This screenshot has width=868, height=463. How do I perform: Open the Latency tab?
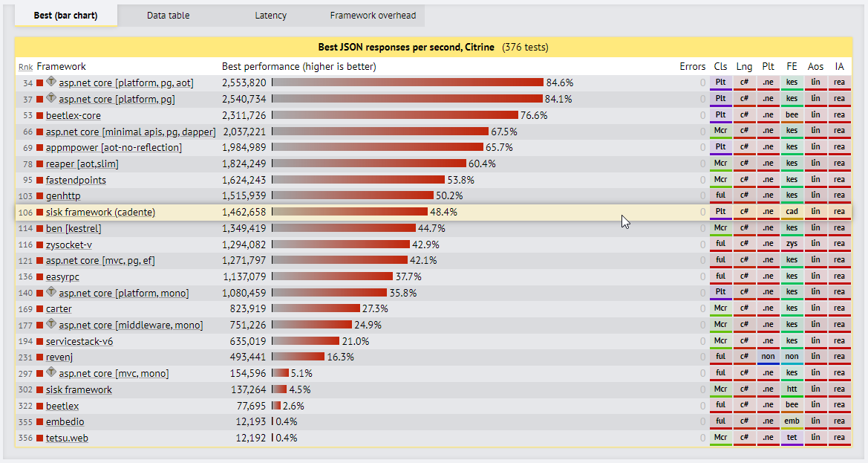click(x=270, y=15)
